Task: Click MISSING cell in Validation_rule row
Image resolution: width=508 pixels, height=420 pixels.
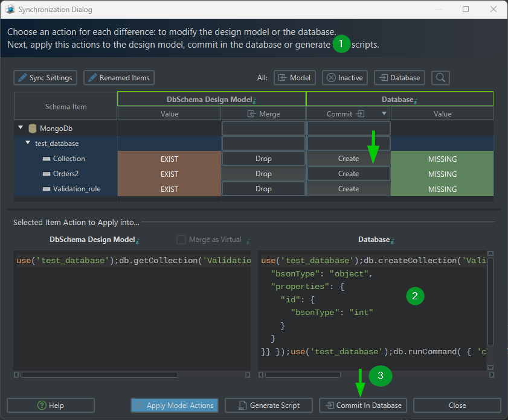Action: tap(442, 189)
